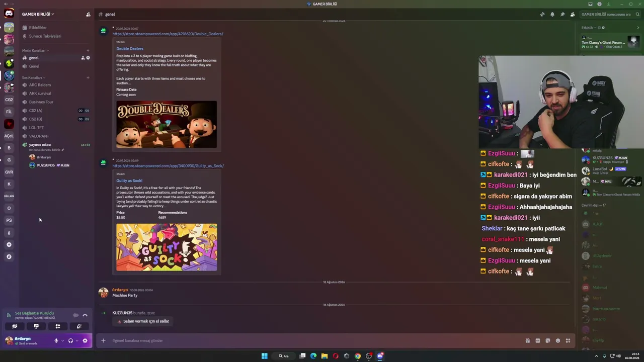Open the inbox icon in title bar
The image size is (644, 362).
(590, 4)
